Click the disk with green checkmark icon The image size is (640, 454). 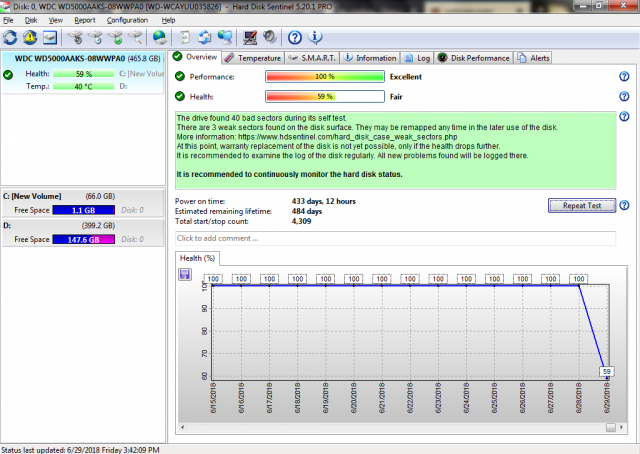[x=116, y=38]
